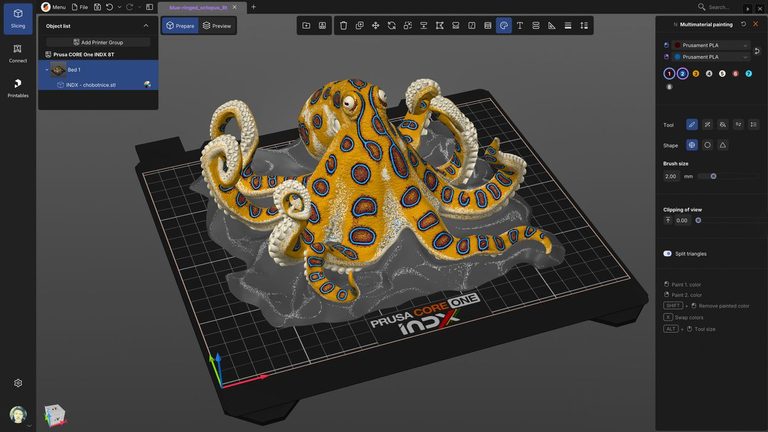Image resolution: width=768 pixels, height=432 pixels.
Task: Select the Scale tool in toolbar
Action: tap(408, 25)
